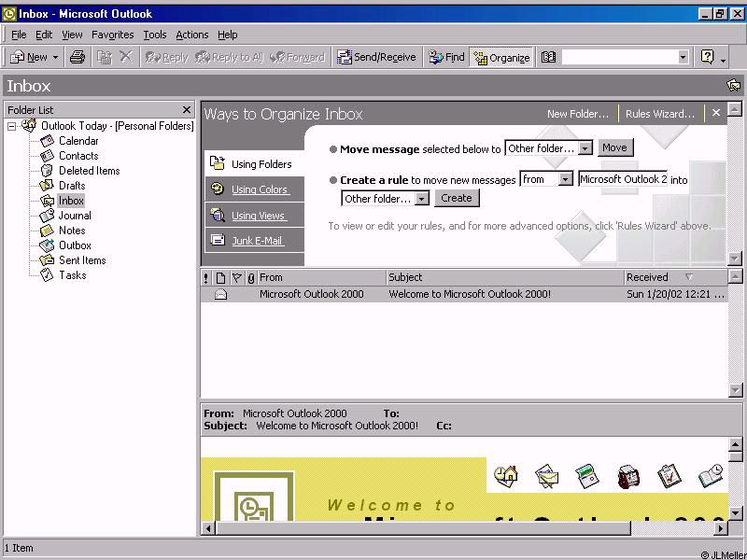Close the Folder List pane
747x560 pixels.
pyautogui.click(x=187, y=109)
